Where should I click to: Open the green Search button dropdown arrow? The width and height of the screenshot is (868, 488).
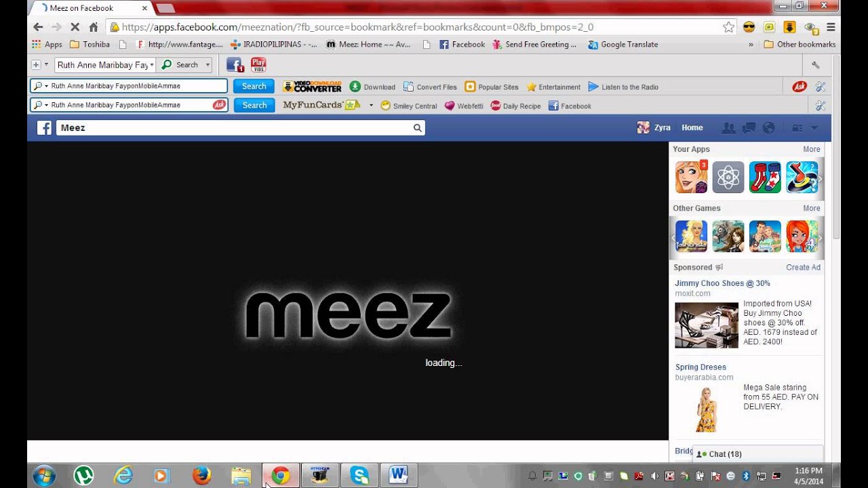click(x=208, y=65)
